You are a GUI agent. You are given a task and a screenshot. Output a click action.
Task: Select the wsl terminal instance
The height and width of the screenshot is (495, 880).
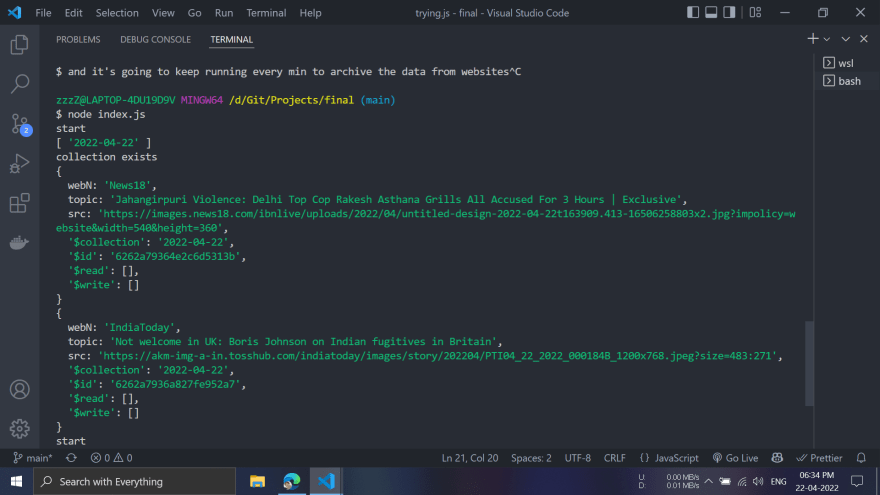[846, 63]
